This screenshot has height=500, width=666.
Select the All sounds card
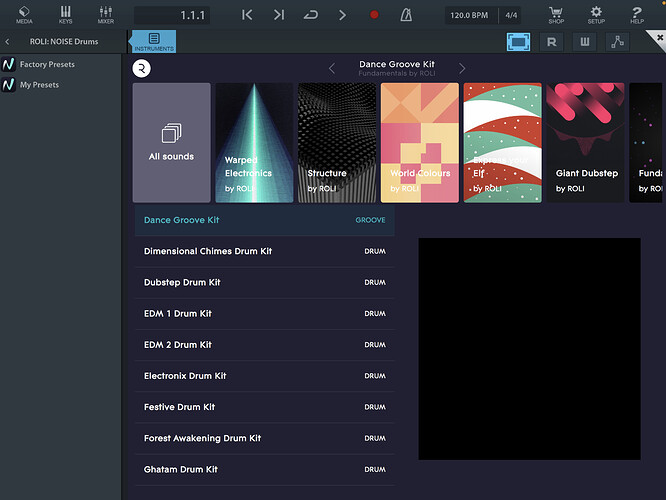point(172,143)
